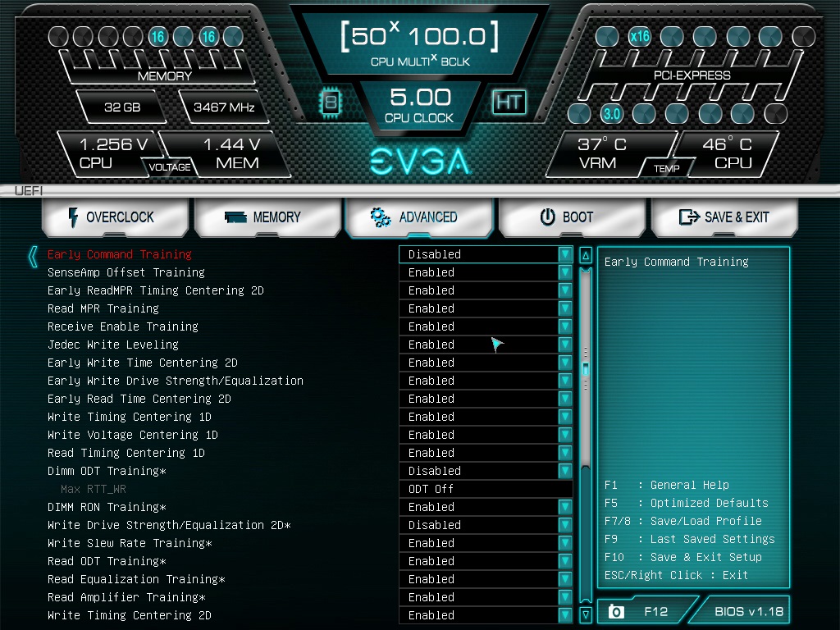Click the x16 PCI-Express slot indicator
This screenshot has height=630, width=840.
[640, 37]
